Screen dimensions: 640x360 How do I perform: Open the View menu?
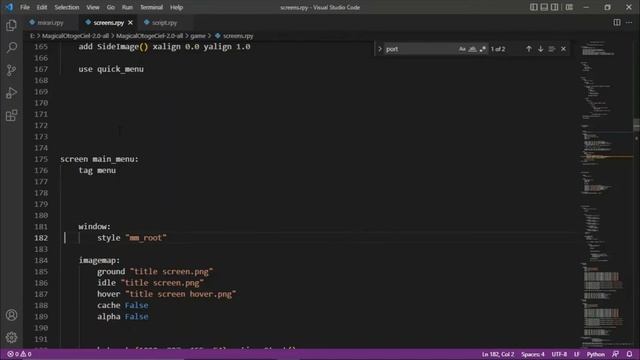pyautogui.click(x=93, y=7)
